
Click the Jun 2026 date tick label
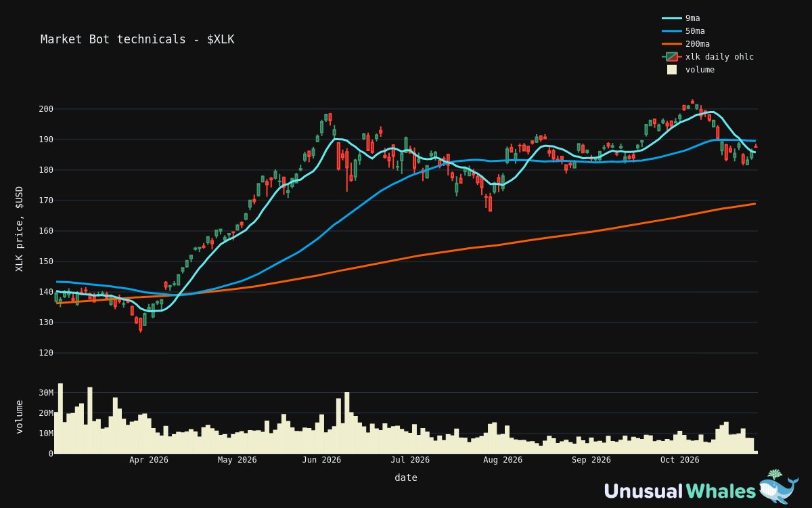coord(321,460)
